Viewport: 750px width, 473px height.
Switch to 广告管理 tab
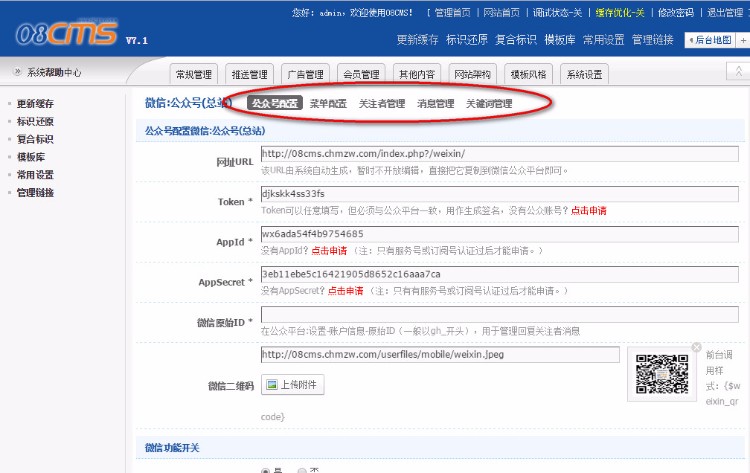point(305,74)
